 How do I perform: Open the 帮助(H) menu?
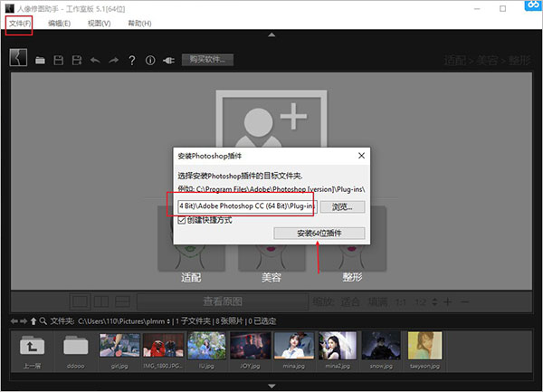point(139,24)
